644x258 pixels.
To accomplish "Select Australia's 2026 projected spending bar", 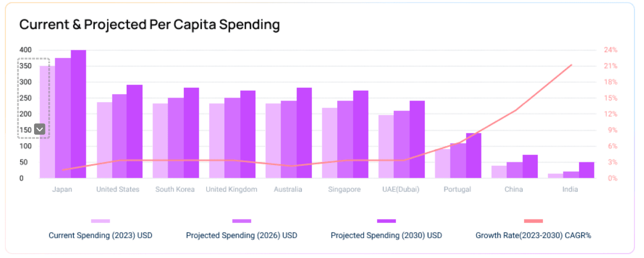I will (x=288, y=139).
